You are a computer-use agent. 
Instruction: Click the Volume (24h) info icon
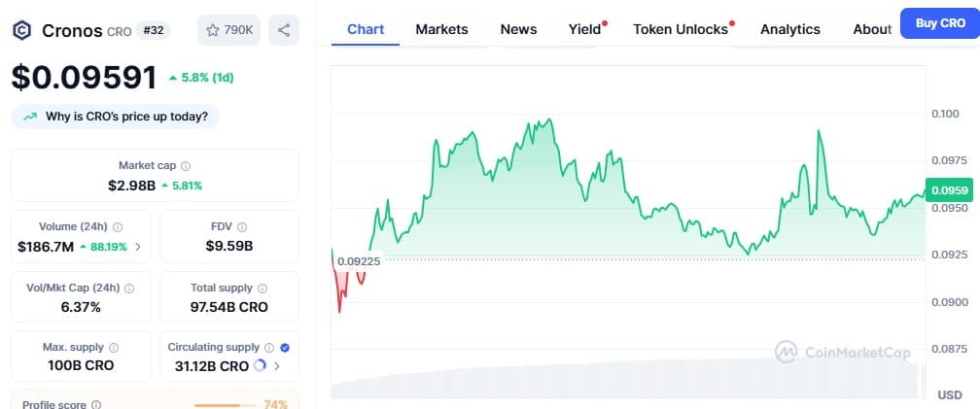click(x=118, y=227)
